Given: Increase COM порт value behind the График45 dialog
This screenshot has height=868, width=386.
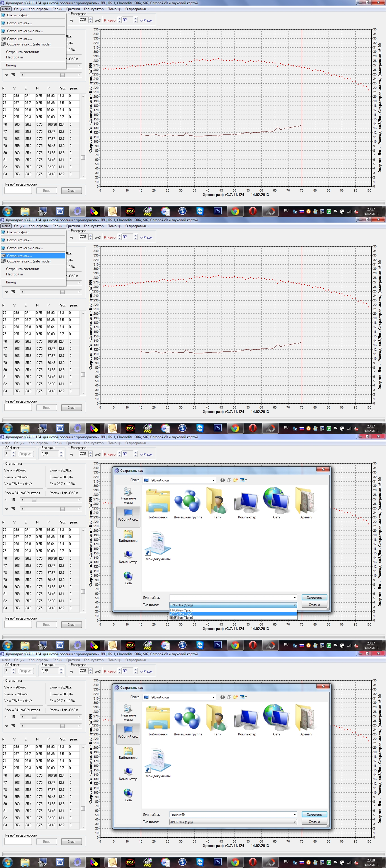Looking at the screenshot, I should tap(13, 669).
